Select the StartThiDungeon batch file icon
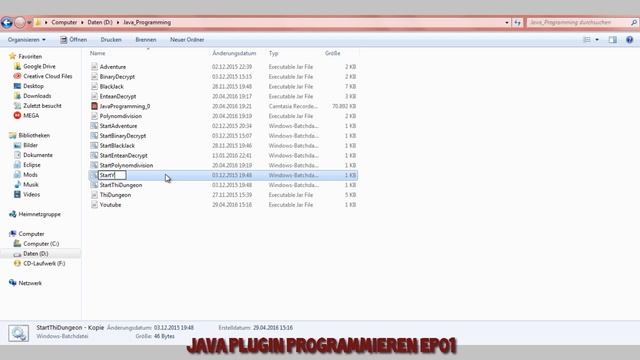This screenshot has width=640, height=360. pyautogui.click(x=94, y=185)
